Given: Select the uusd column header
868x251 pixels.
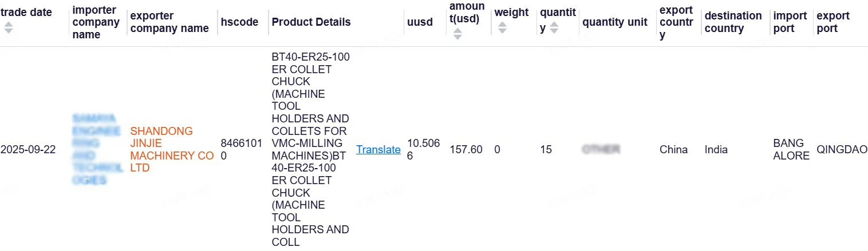Looking at the screenshot, I should pos(420,22).
